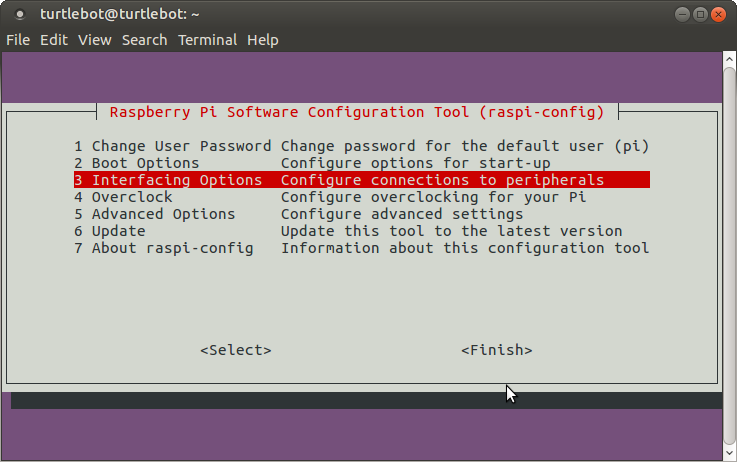
Task: Select the Change User Password option
Action: (x=172, y=146)
